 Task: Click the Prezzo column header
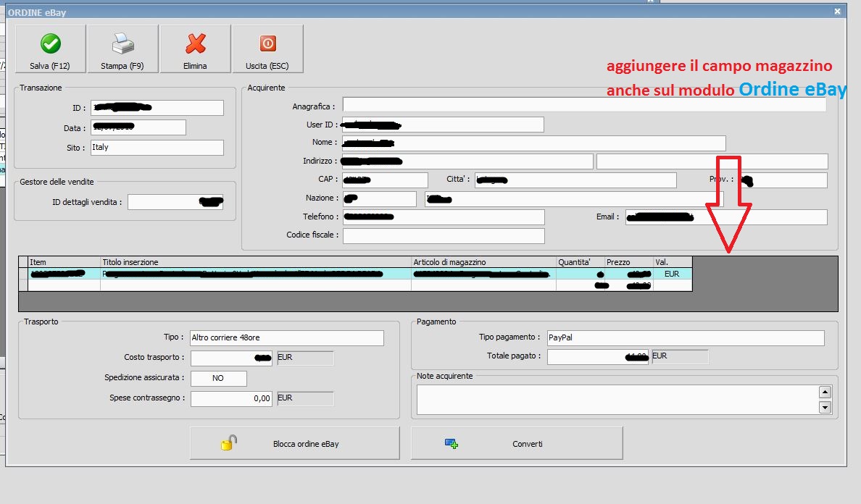[x=629, y=262]
